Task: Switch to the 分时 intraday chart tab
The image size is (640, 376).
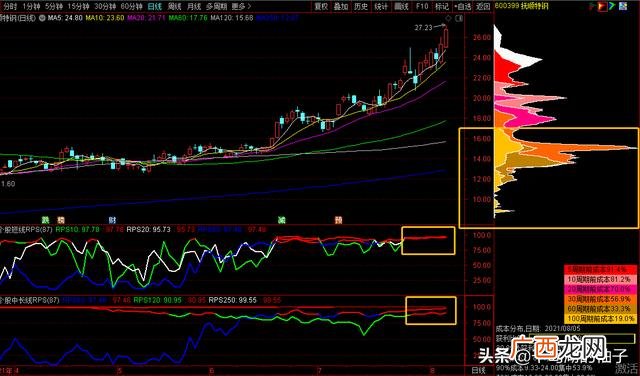Action: coord(11,7)
